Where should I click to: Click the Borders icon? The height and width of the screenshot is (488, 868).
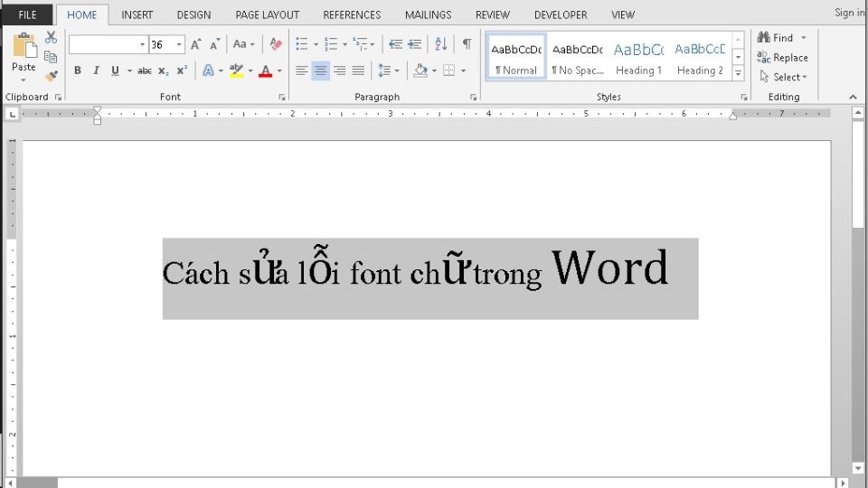click(x=449, y=70)
